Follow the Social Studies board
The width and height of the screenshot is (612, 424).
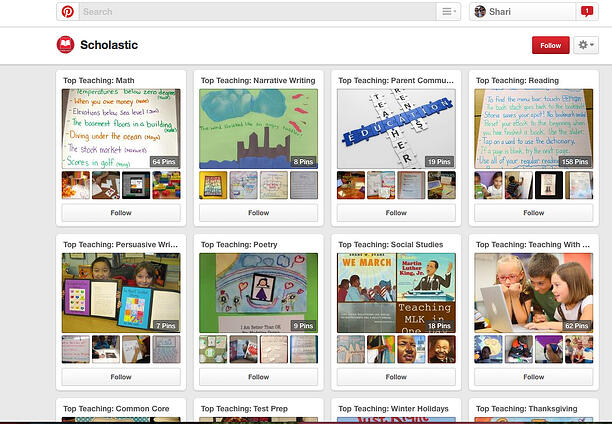pyautogui.click(x=396, y=377)
